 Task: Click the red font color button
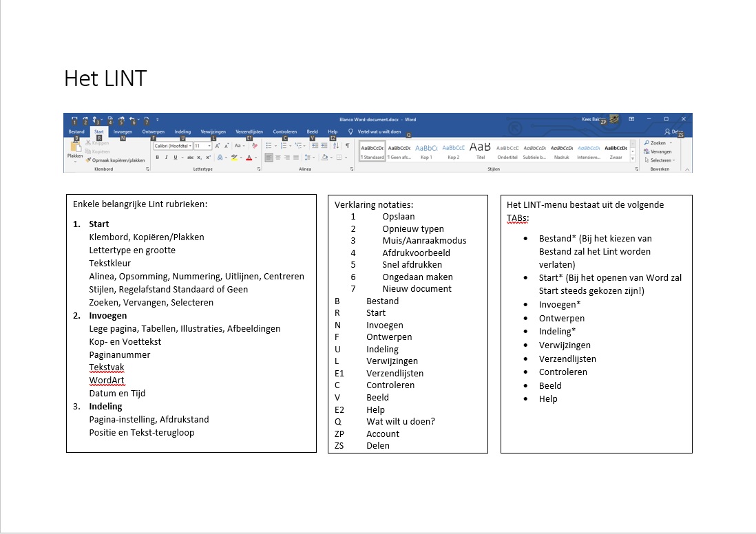(249, 158)
